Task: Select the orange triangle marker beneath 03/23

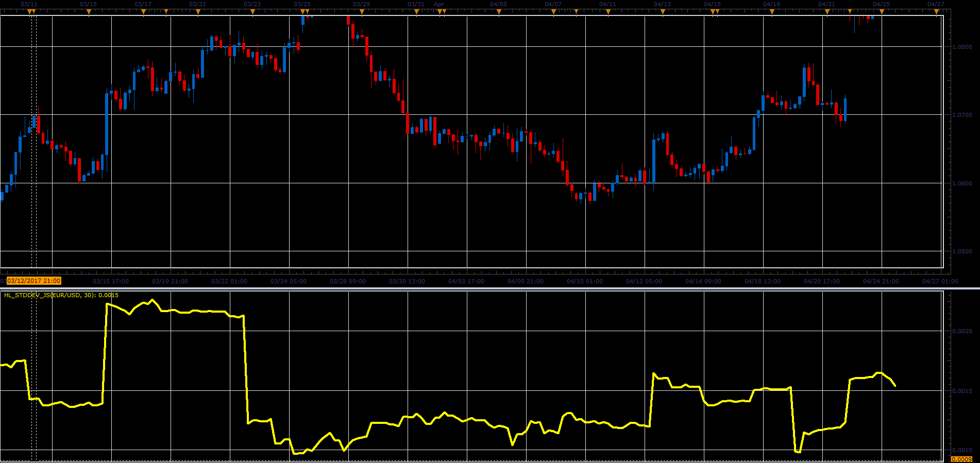Action: pyautogui.click(x=252, y=11)
